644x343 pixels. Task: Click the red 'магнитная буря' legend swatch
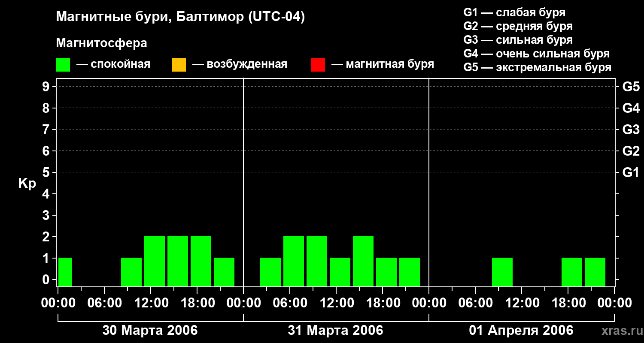(318, 65)
